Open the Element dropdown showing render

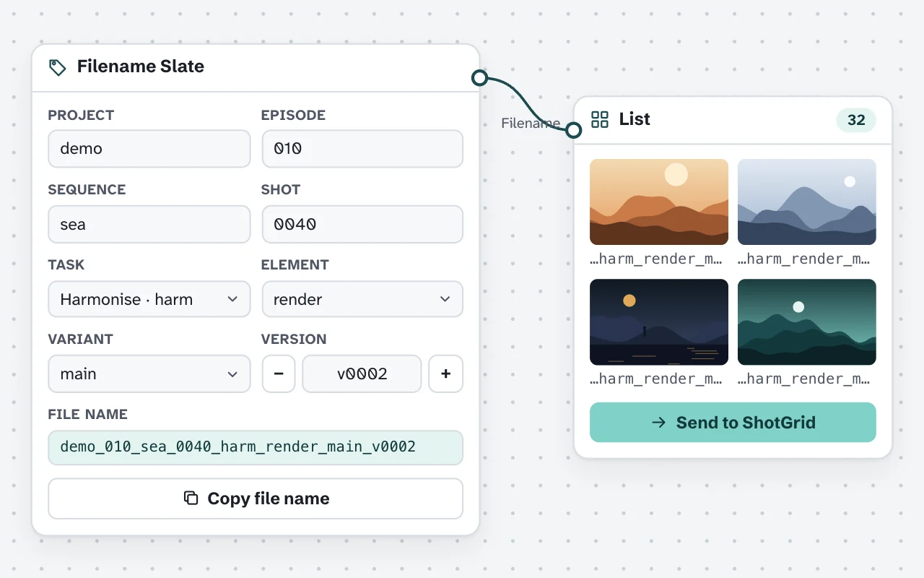tap(362, 299)
